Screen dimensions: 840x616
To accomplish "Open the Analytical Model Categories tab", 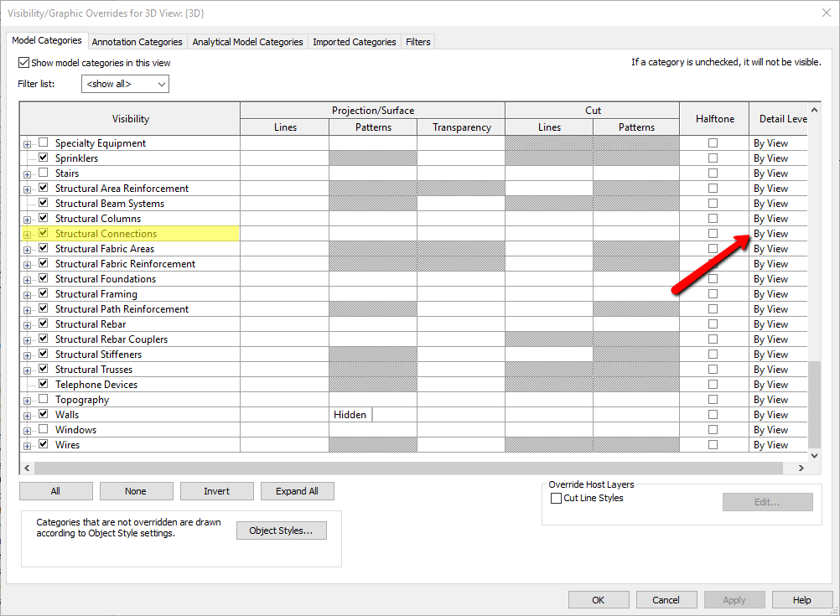I will click(247, 42).
